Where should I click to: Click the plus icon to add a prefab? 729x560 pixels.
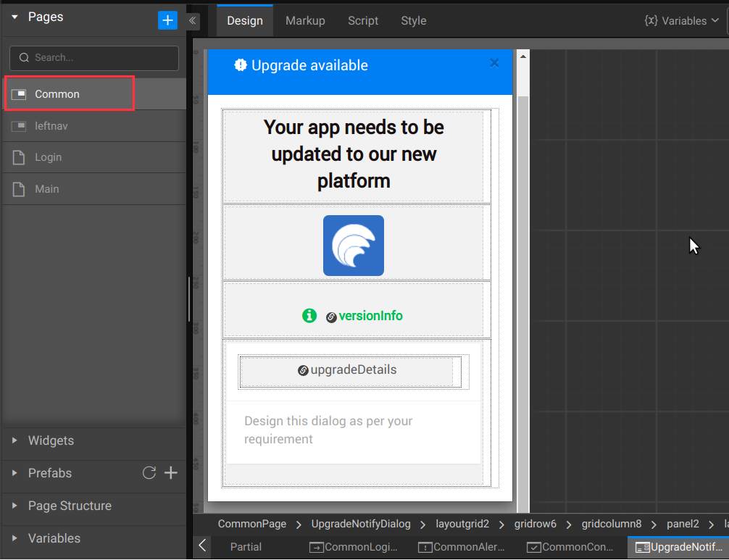coord(171,473)
